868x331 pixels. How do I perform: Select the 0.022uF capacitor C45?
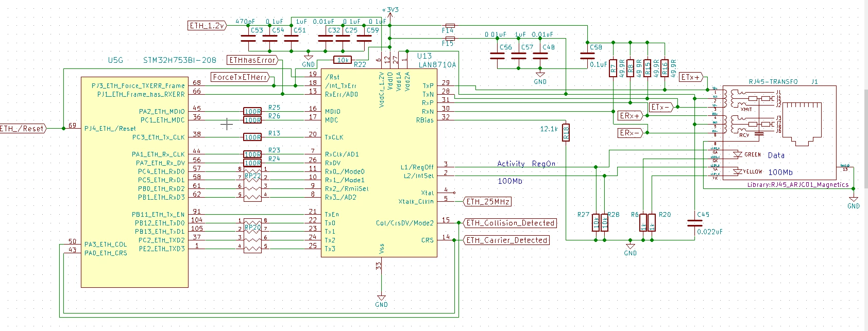(x=694, y=223)
